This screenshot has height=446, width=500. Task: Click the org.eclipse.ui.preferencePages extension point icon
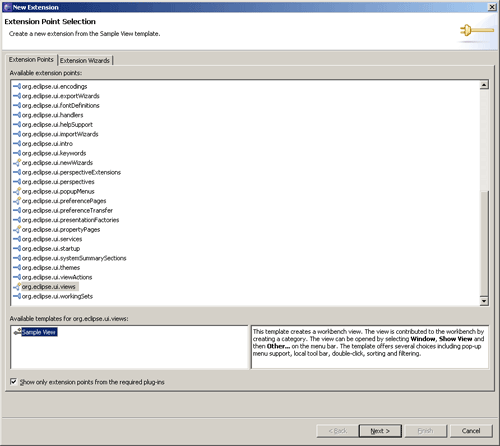pyautogui.click(x=17, y=201)
